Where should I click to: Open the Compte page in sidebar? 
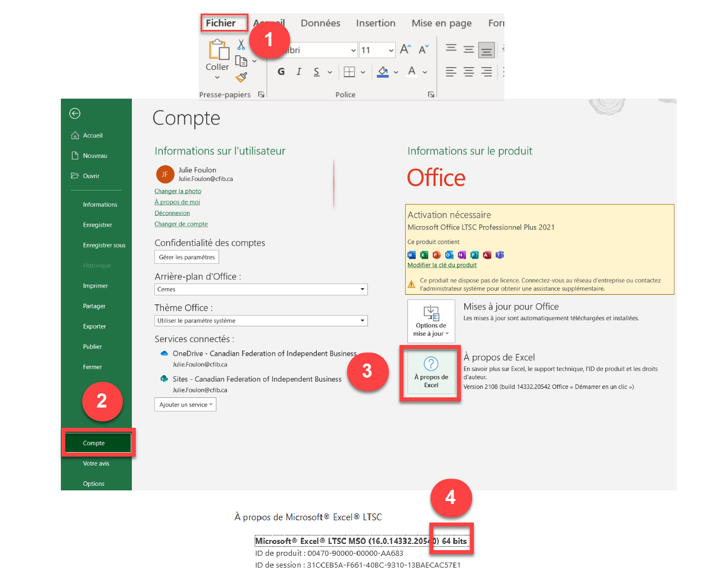pyautogui.click(x=98, y=443)
